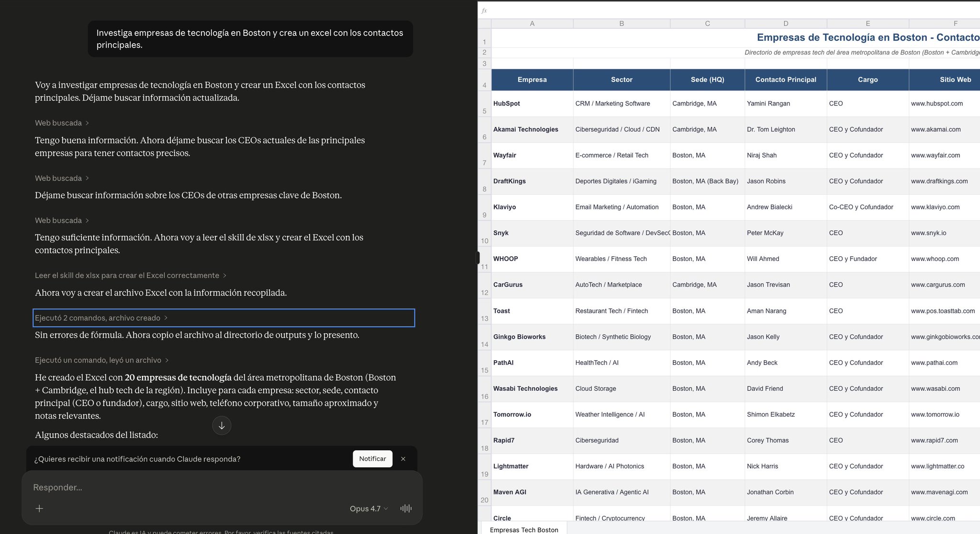Select the Empresas Tech Boston sheet tab

[x=524, y=529]
